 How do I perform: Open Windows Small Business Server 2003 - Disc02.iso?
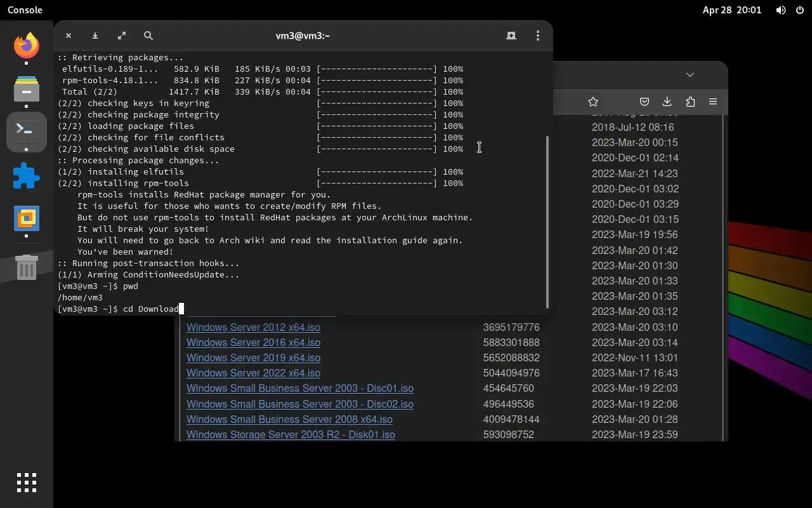pyautogui.click(x=300, y=404)
